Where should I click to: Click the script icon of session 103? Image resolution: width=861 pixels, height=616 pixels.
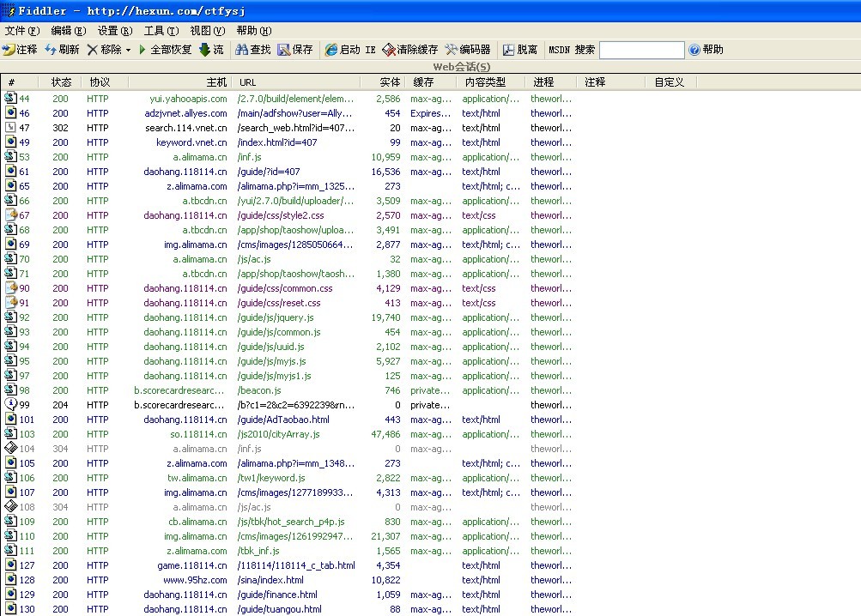[10, 434]
